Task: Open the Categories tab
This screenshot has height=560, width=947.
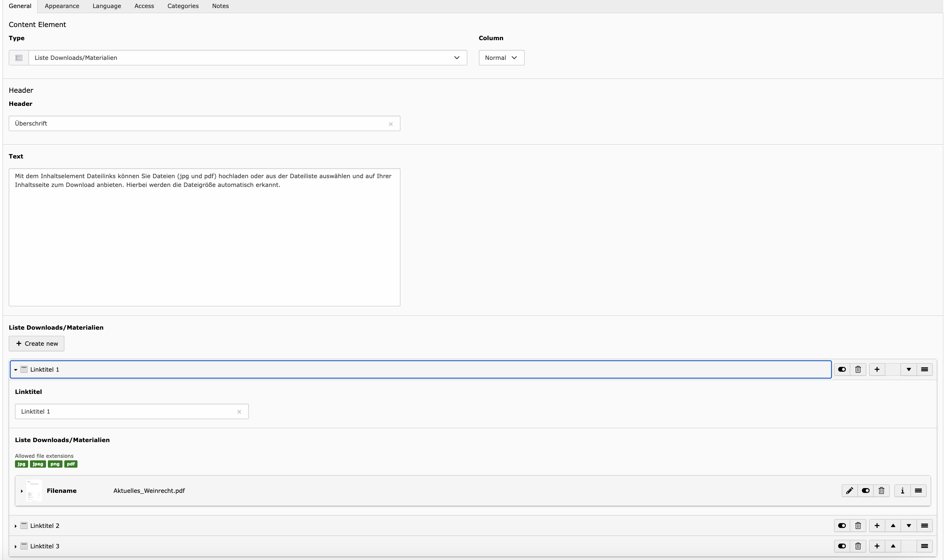Action: click(x=183, y=6)
